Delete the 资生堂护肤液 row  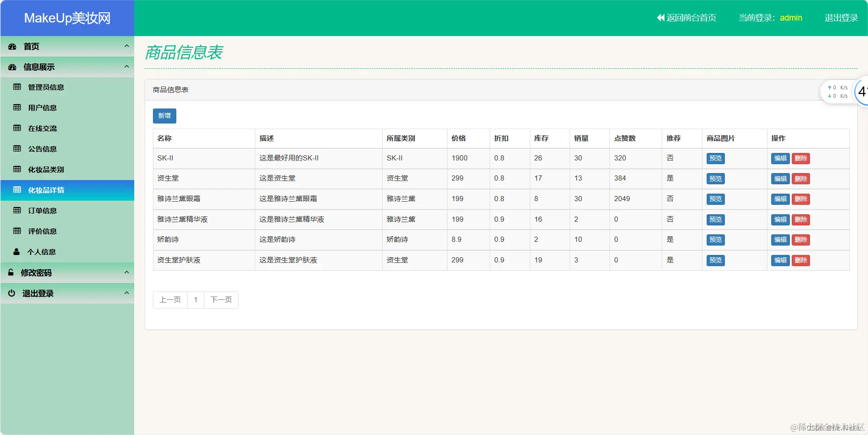pyautogui.click(x=801, y=260)
